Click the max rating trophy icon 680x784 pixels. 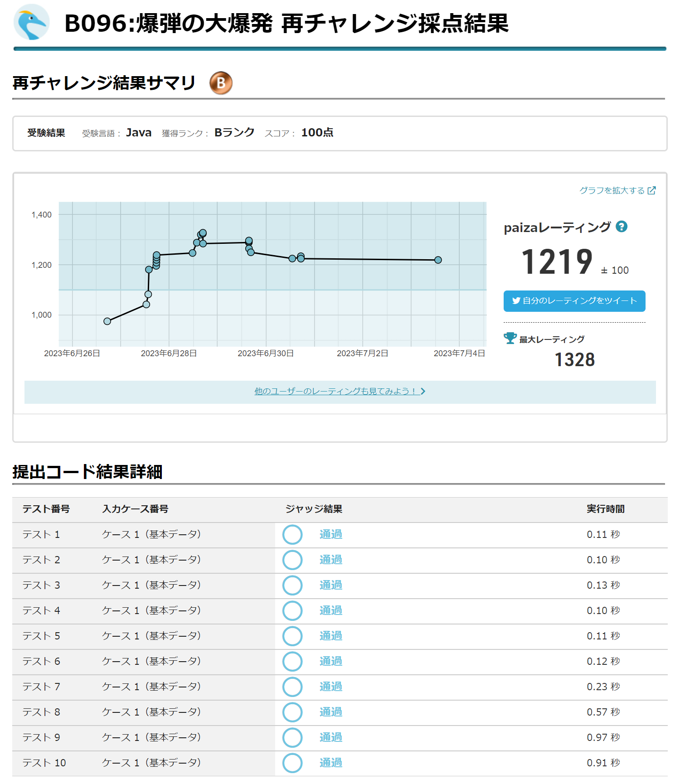[510, 338]
